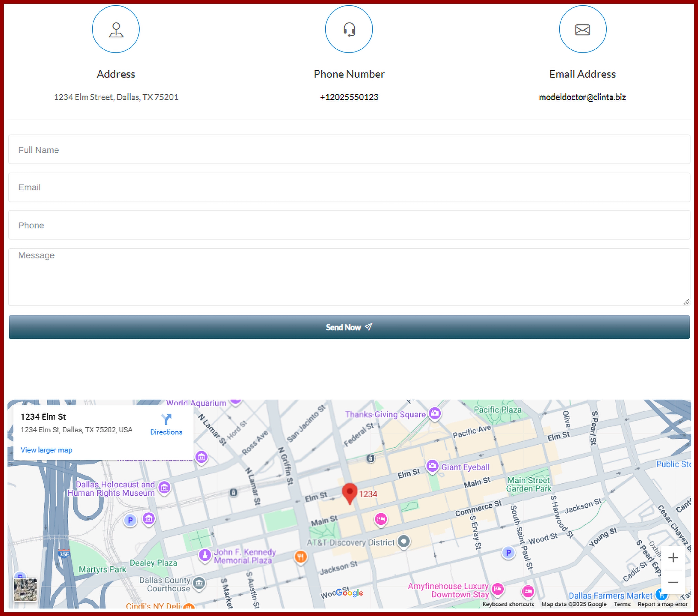
Task: Switch to satellite view thumbnail
Action: (25, 589)
